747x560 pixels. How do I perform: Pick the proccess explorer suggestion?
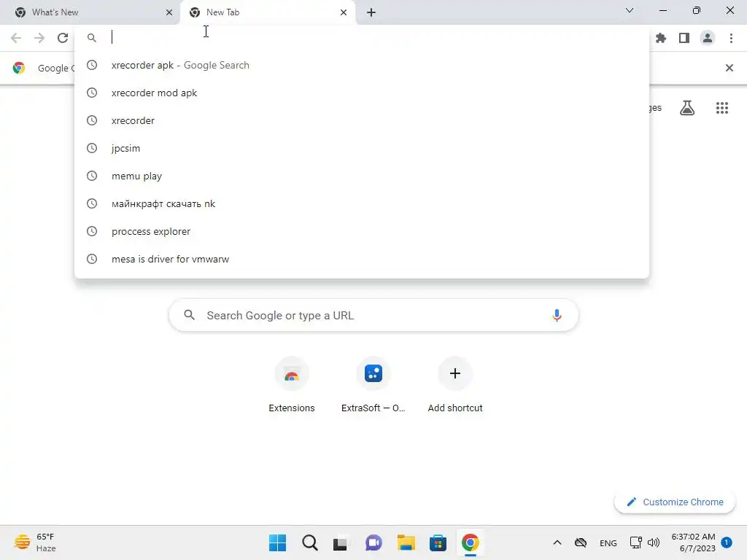(x=362, y=231)
